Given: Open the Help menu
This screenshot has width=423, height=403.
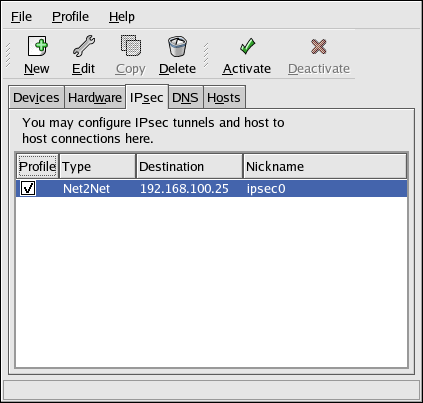Looking at the screenshot, I should 122,17.
